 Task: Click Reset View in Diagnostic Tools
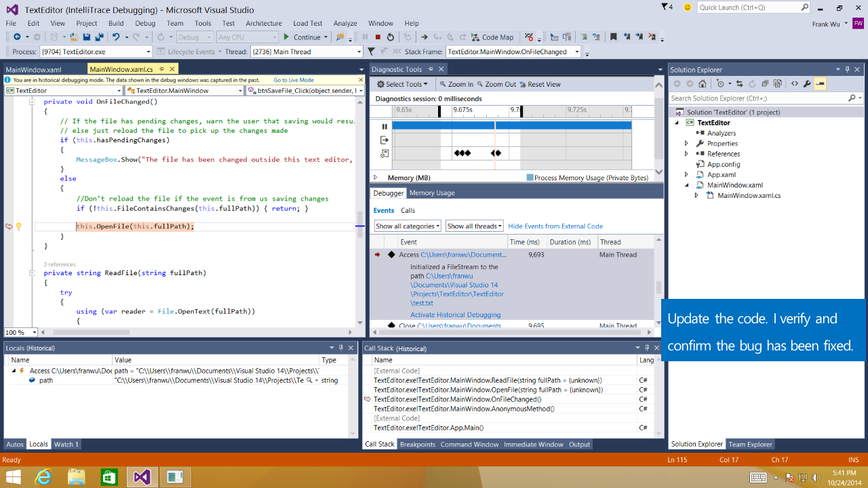point(540,84)
